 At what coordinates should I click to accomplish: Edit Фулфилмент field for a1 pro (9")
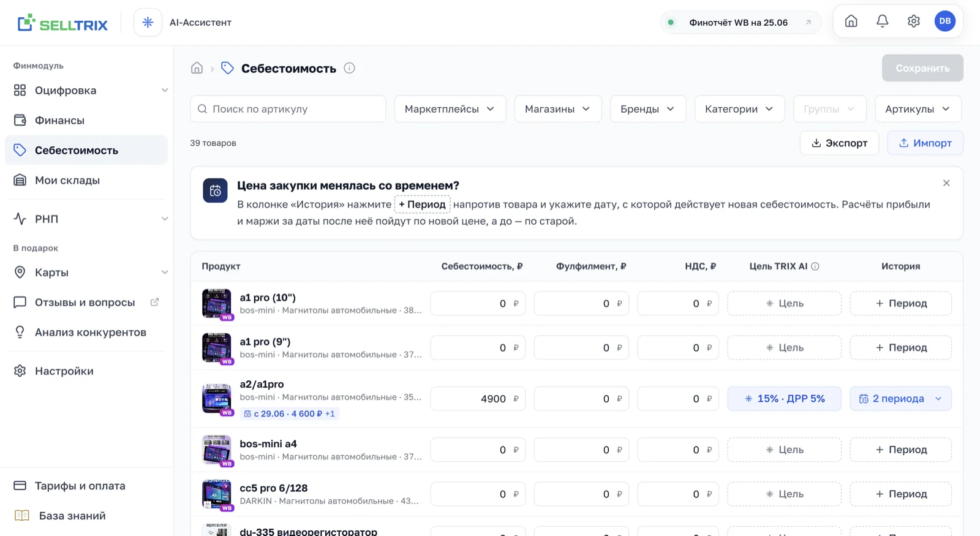point(581,347)
